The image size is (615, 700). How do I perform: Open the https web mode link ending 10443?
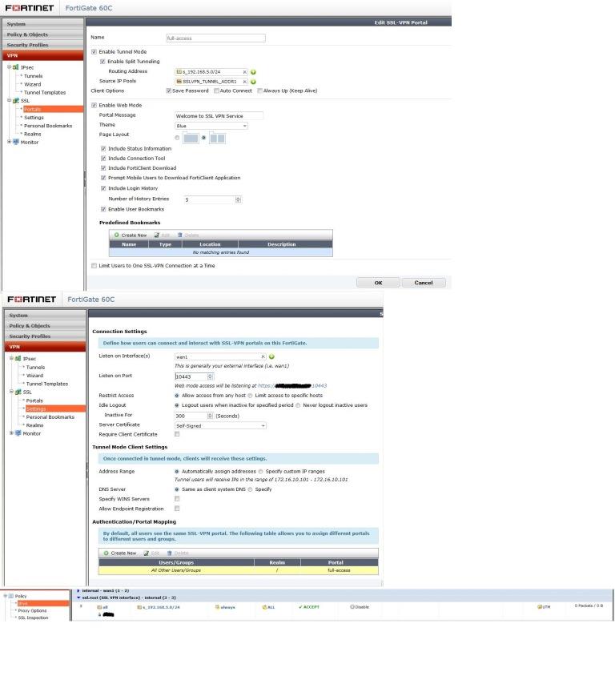tap(292, 386)
